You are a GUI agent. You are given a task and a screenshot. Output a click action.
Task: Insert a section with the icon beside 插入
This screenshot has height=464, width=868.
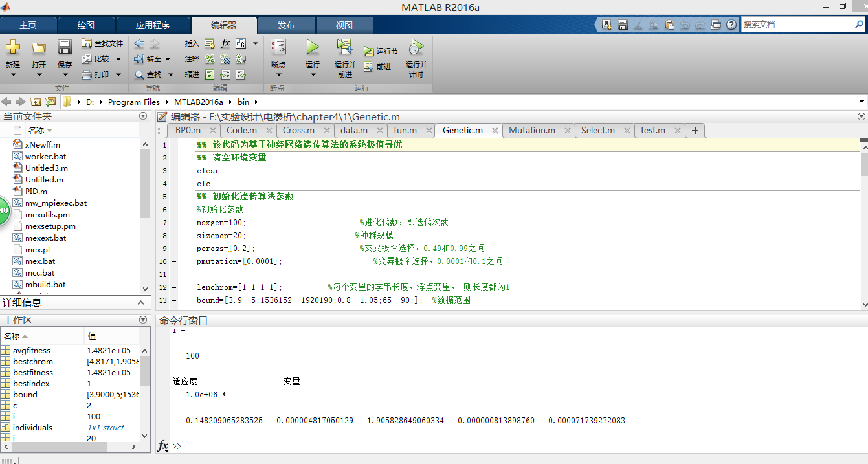click(x=210, y=43)
